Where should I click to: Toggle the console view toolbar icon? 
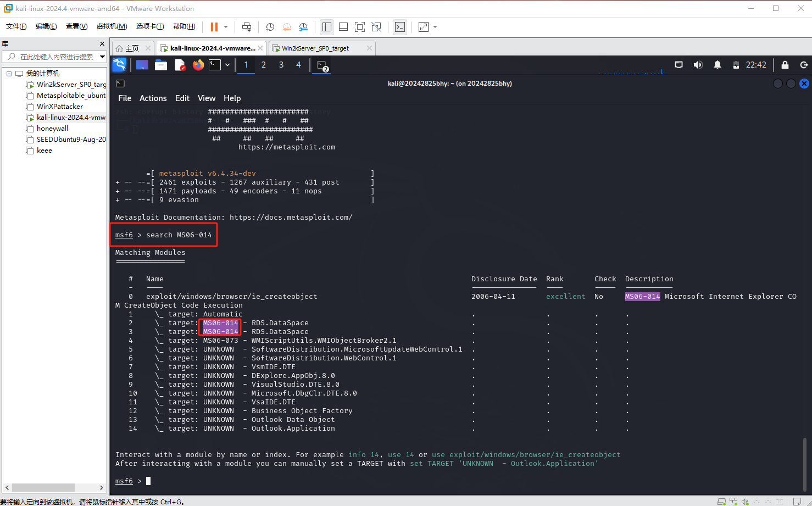click(400, 27)
